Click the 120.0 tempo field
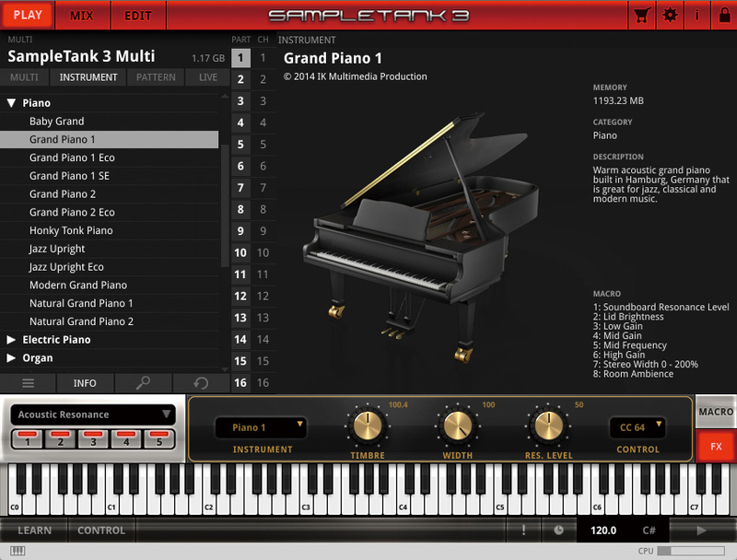 [603, 531]
